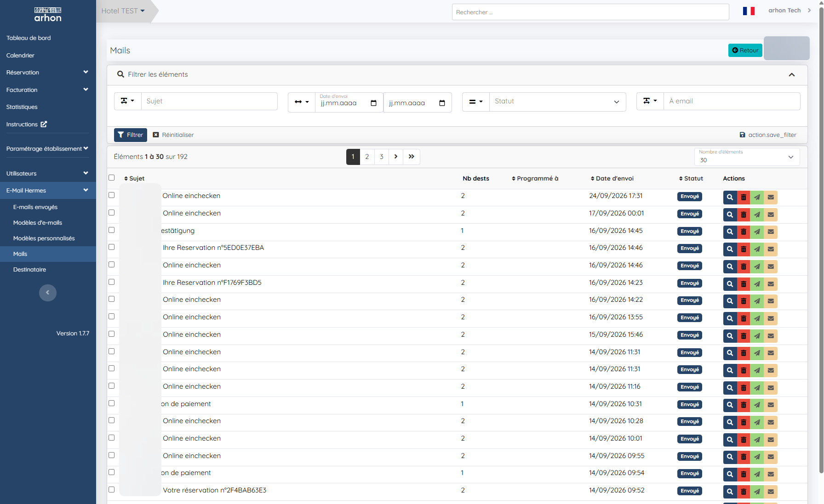Check the row sent 16/09/2026 13:55
The height and width of the screenshot is (504, 824).
[x=111, y=317]
